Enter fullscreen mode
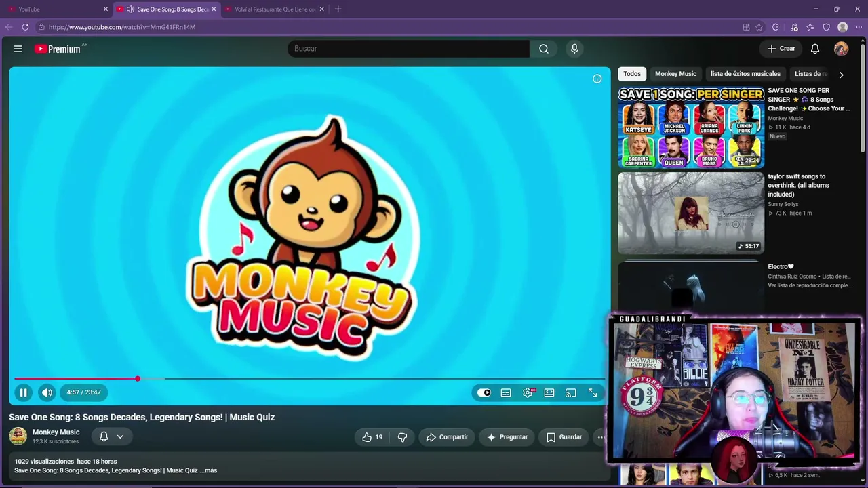868x488 pixels. 593,392
